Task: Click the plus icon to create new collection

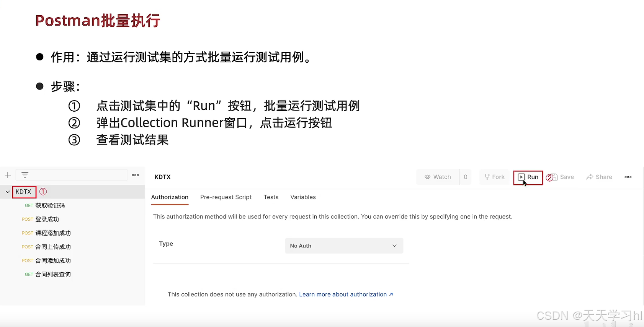Action: click(8, 175)
